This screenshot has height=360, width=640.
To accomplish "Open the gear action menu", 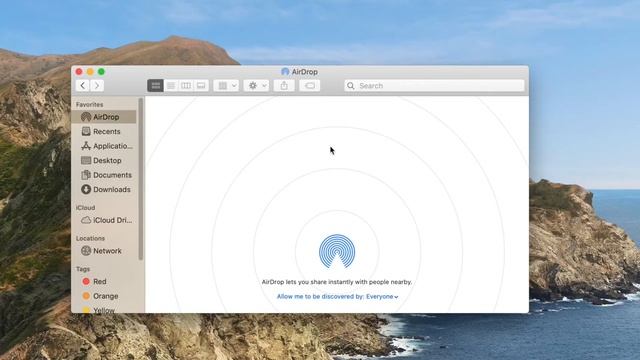I will 256,85.
